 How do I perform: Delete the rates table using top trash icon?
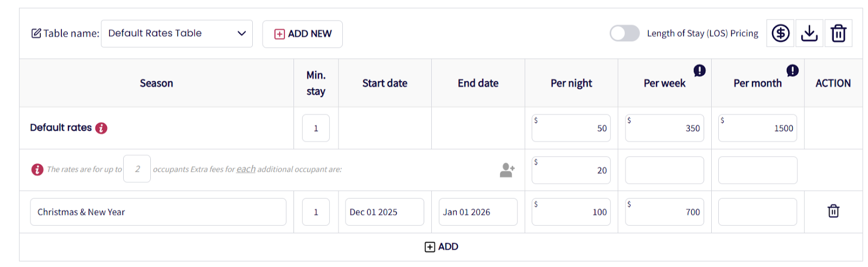coord(838,34)
